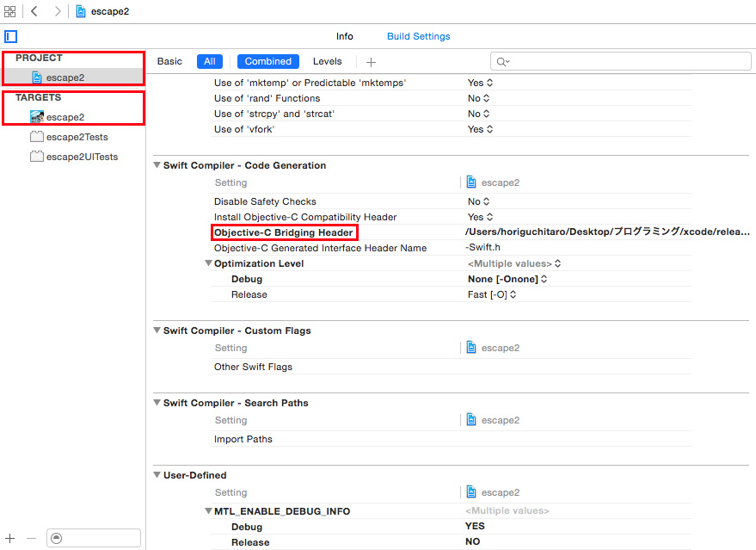756x550 pixels.
Task: Collapse Swift Compiler - Code Generation section
Action: pyautogui.click(x=157, y=165)
